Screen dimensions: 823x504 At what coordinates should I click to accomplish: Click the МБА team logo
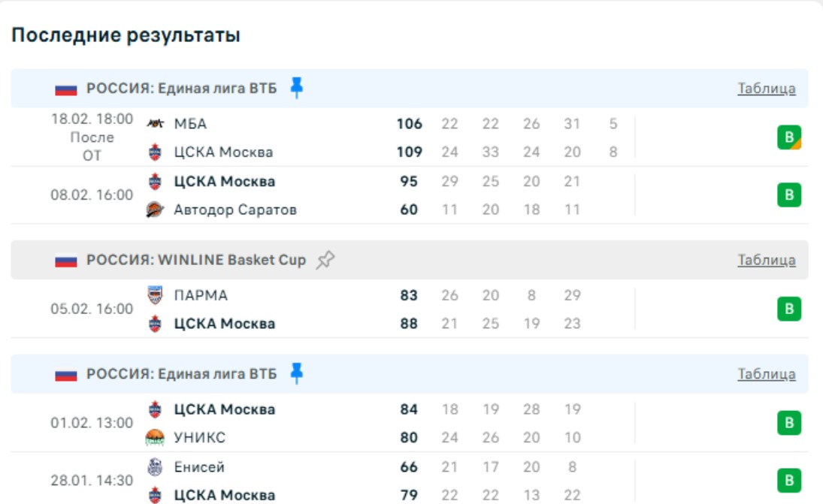point(155,124)
